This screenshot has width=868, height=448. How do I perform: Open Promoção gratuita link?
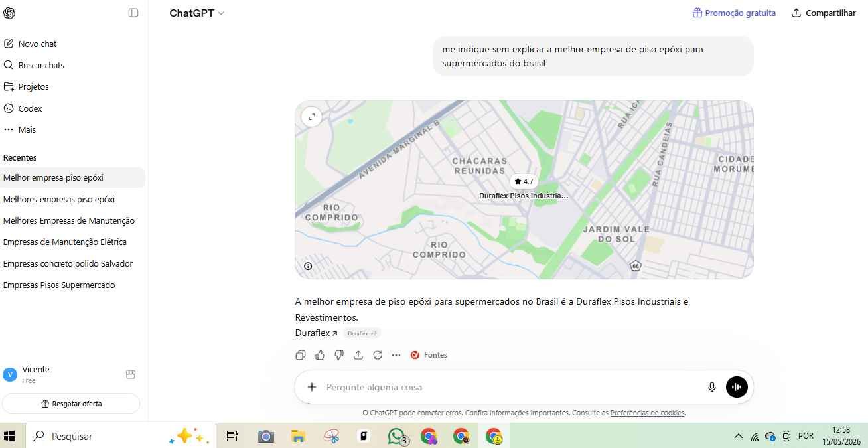click(x=734, y=13)
